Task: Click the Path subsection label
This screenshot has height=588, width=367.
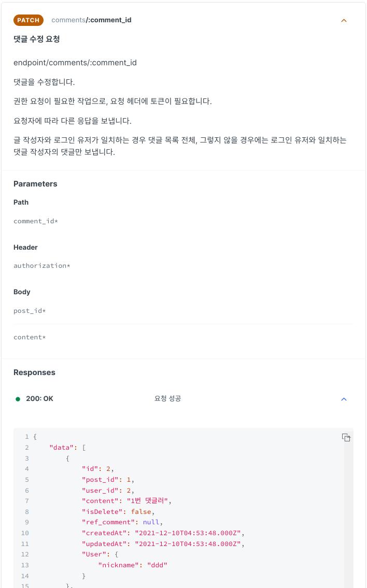Action: pos(21,203)
